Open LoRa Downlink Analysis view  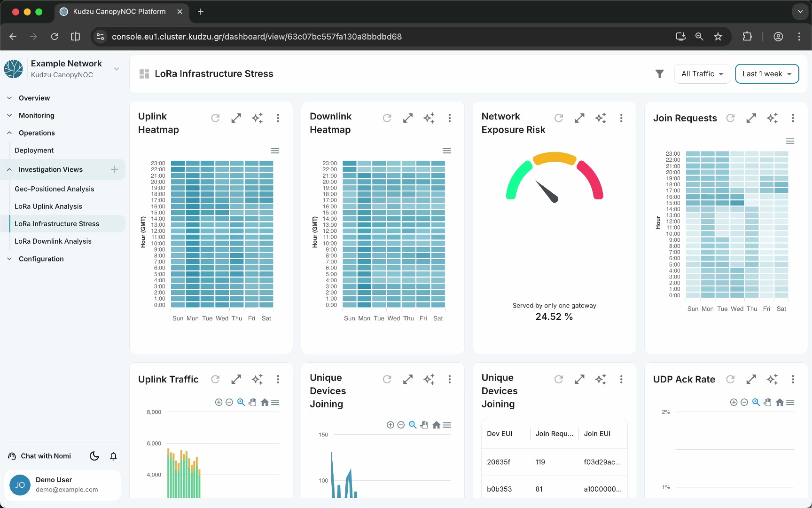(53, 241)
